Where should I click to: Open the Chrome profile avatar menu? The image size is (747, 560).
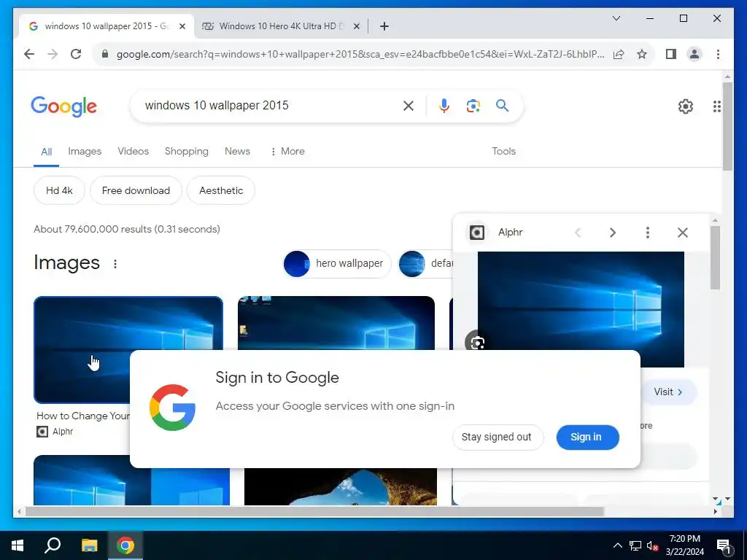click(694, 54)
